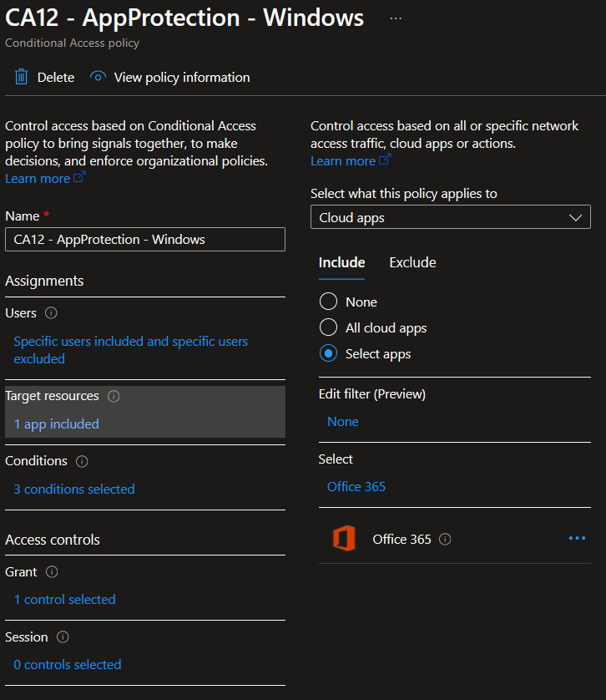606x700 pixels.
Task: Open the 1 control selected Grant link
Action: (64, 600)
